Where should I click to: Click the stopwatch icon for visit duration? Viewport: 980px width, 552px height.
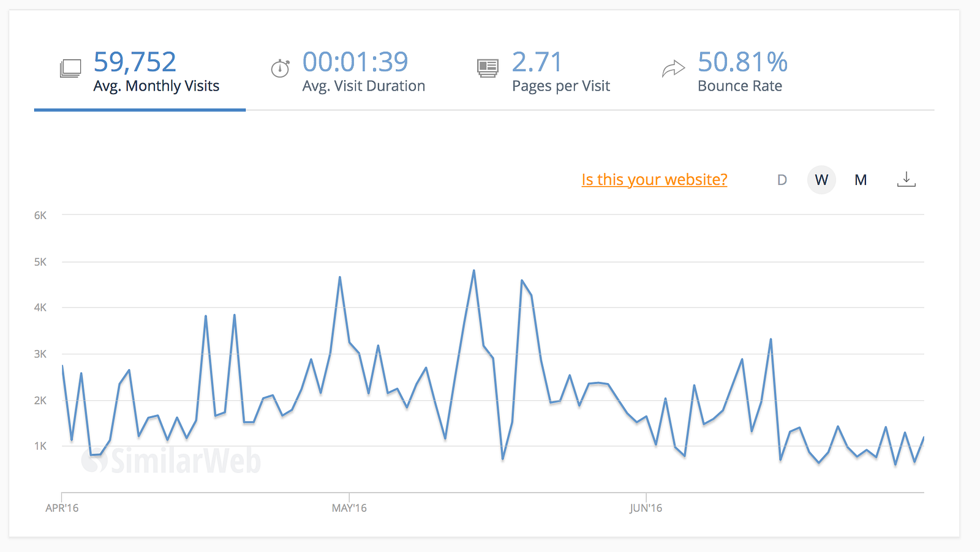(280, 68)
